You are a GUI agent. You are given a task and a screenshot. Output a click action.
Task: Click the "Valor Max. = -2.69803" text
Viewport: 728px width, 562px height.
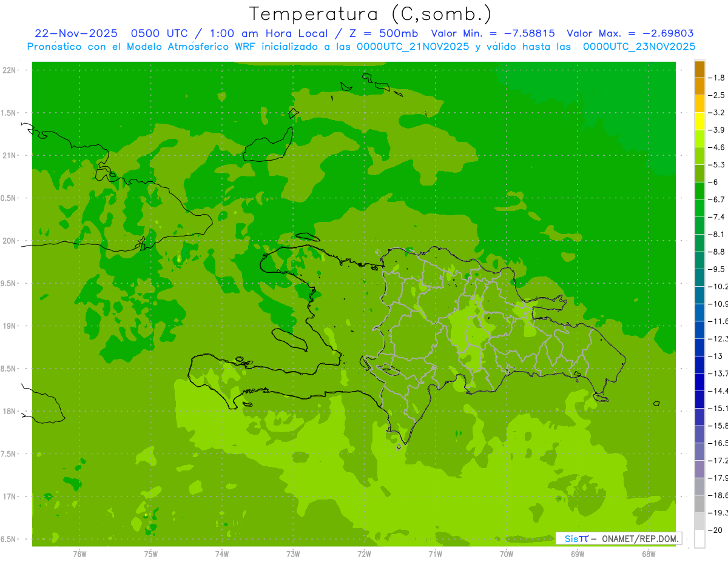(630, 33)
